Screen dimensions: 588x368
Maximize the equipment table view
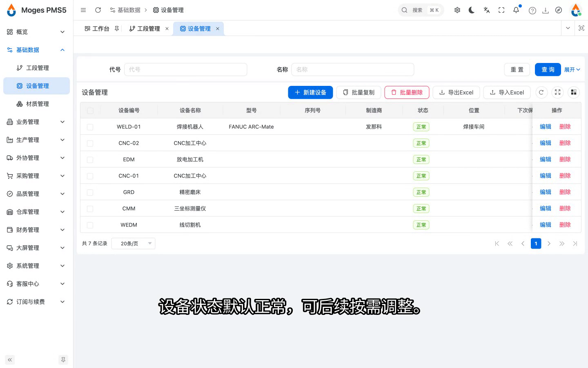click(x=558, y=92)
